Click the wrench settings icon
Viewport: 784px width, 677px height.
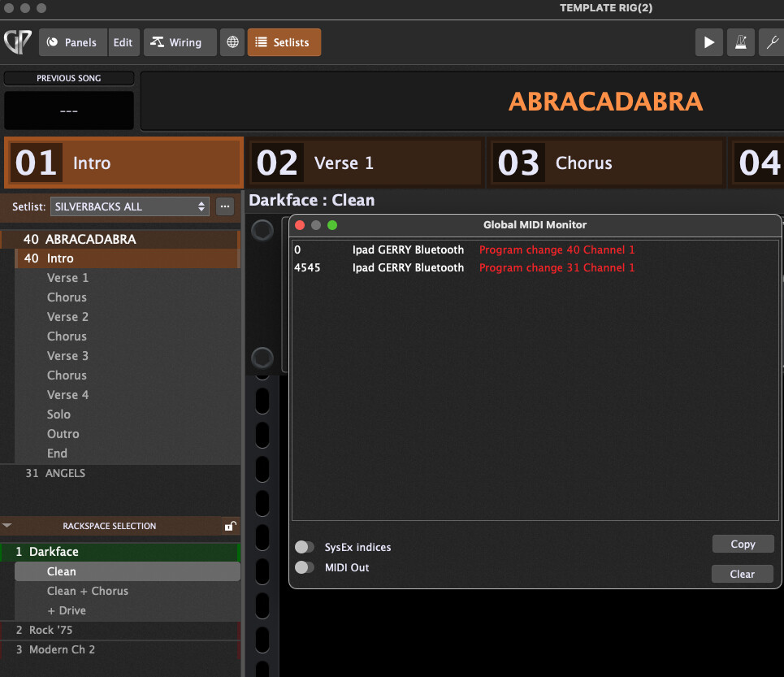[x=771, y=42]
